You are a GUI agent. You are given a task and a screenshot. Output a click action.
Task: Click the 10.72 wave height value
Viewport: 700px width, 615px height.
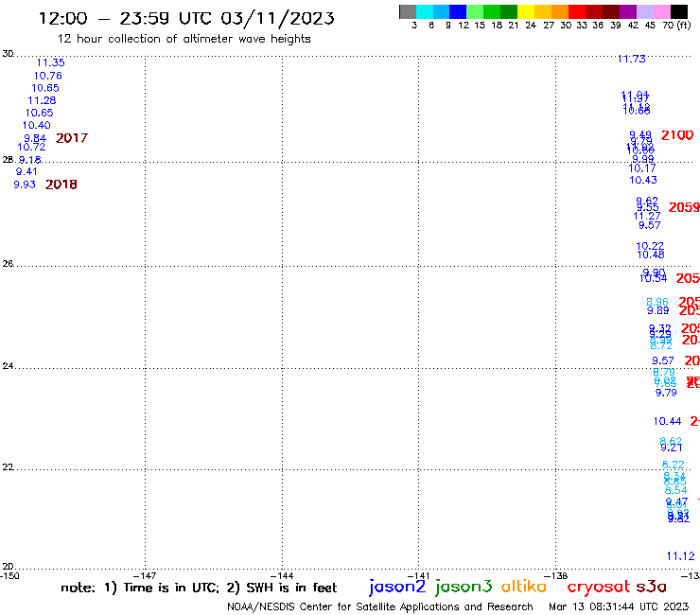tap(31, 147)
